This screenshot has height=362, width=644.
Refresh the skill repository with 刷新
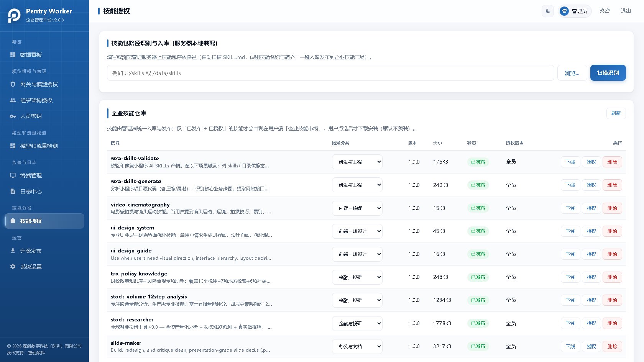point(616,113)
